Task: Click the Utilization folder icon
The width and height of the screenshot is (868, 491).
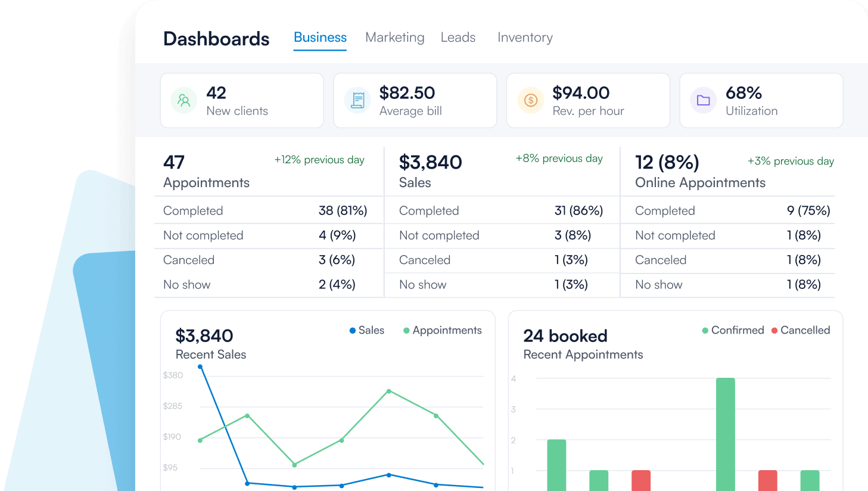Action: [x=704, y=100]
